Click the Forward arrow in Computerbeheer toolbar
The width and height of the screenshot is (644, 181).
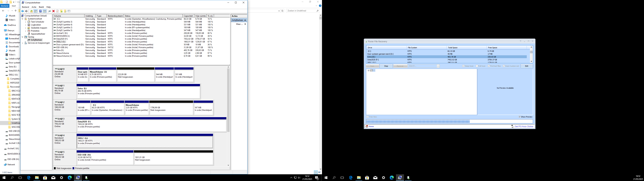point(26,11)
